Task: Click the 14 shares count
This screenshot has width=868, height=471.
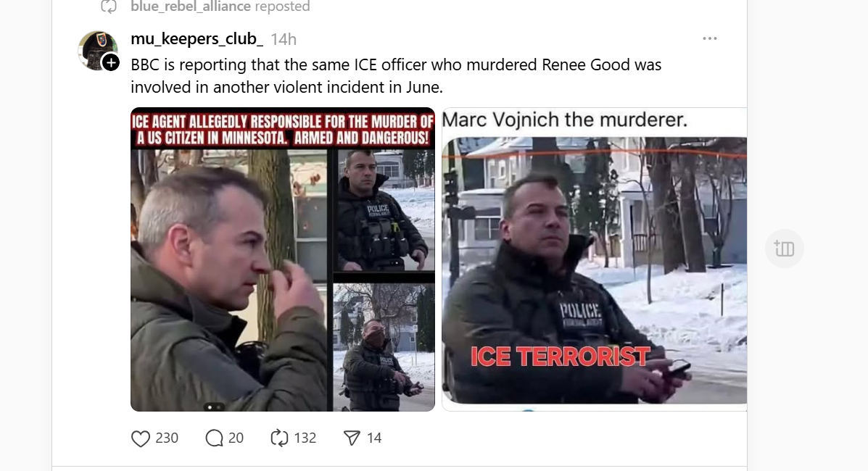Action: click(x=374, y=438)
